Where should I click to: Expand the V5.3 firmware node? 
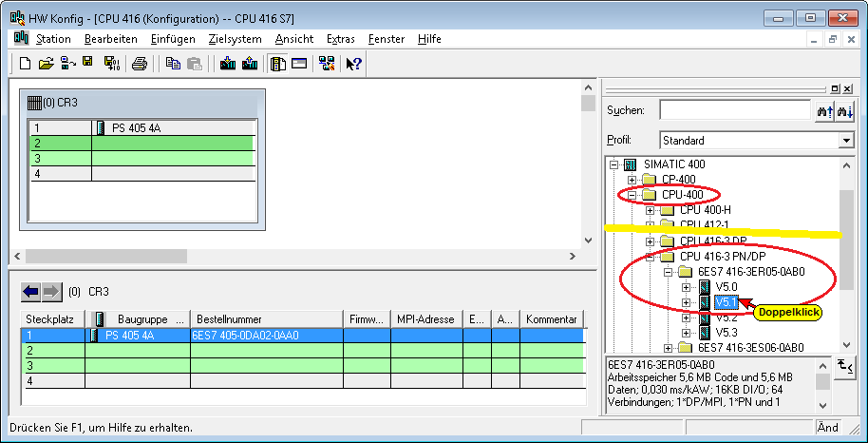coord(687,334)
